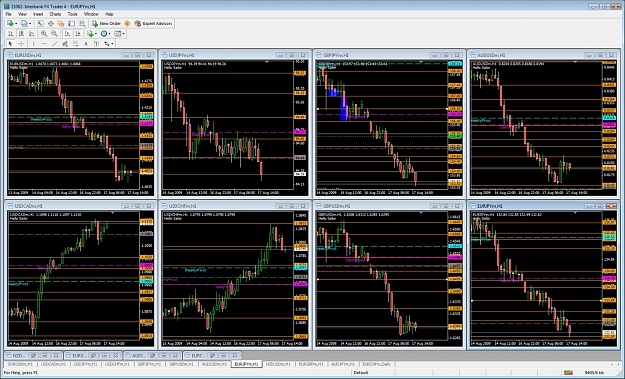Toggle the Terminal panel
This screenshot has width=625, height=379.
pos(71,24)
